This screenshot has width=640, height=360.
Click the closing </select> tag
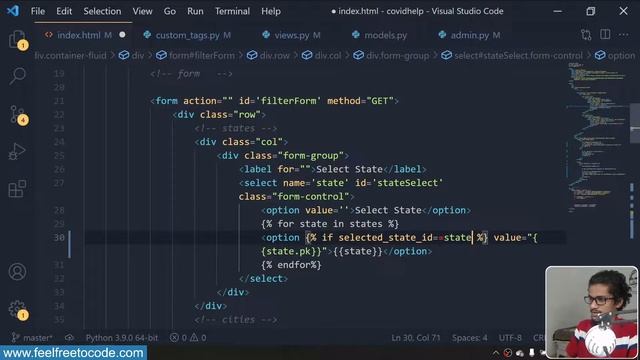264,278
